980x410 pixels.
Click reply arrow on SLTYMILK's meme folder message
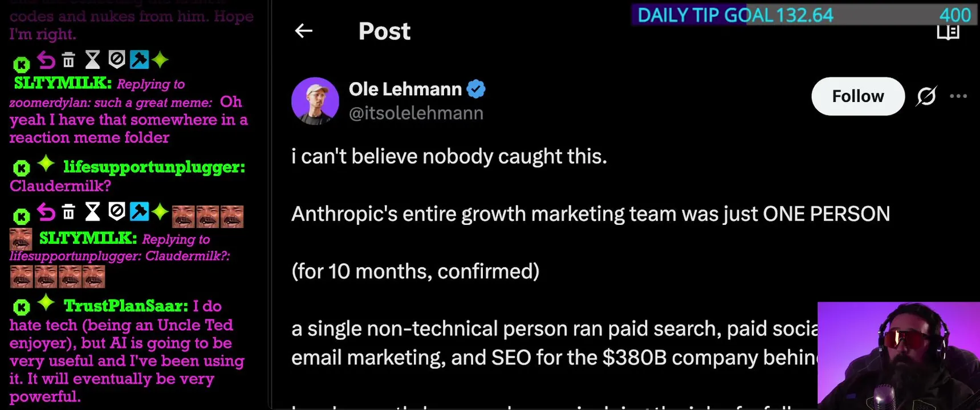click(46, 59)
